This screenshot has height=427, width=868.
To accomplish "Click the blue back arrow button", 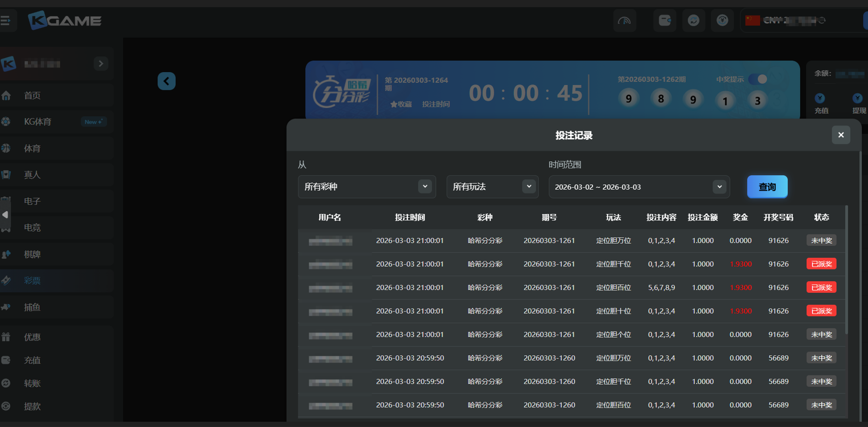I will pyautogui.click(x=167, y=81).
